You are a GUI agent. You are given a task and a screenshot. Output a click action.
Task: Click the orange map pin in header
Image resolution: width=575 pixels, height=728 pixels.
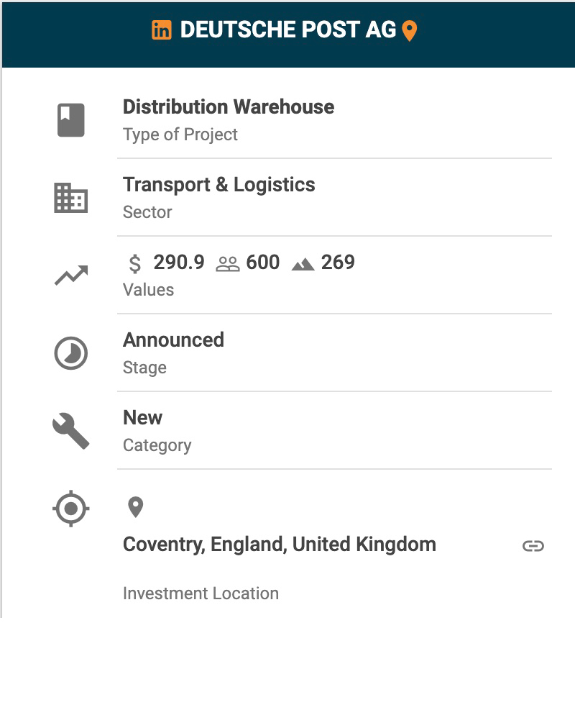[409, 31]
